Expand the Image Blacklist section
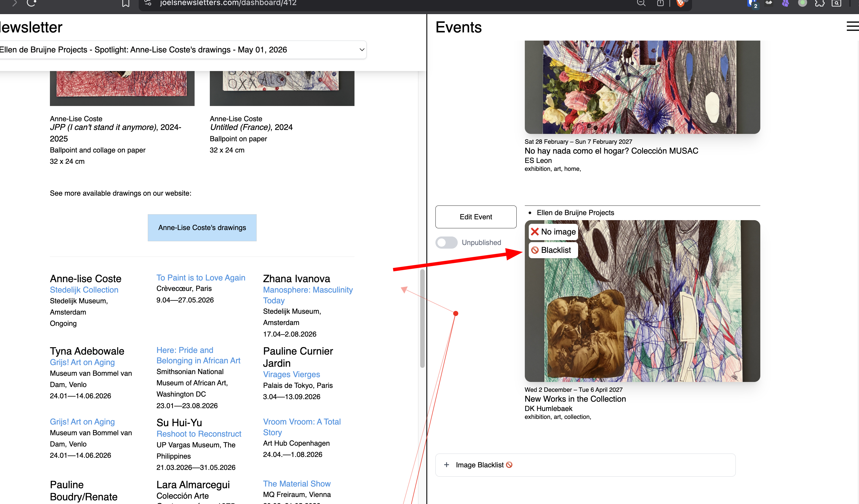 [x=585, y=465]
